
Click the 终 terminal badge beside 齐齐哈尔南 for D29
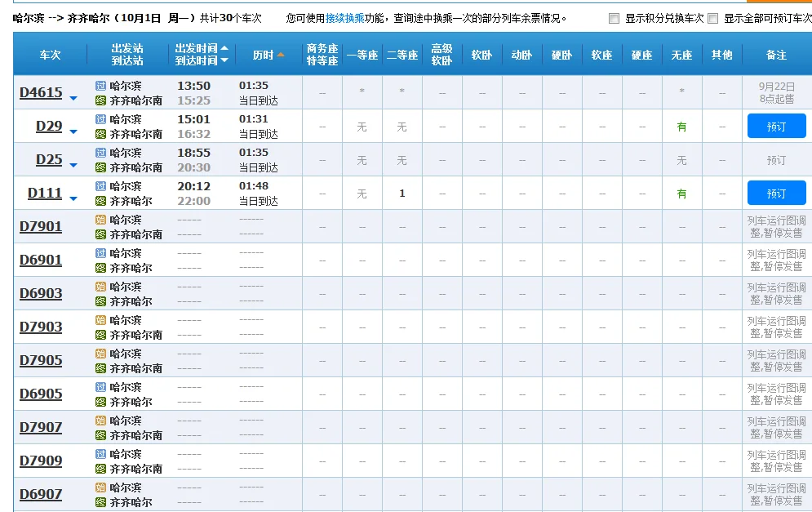99,132
